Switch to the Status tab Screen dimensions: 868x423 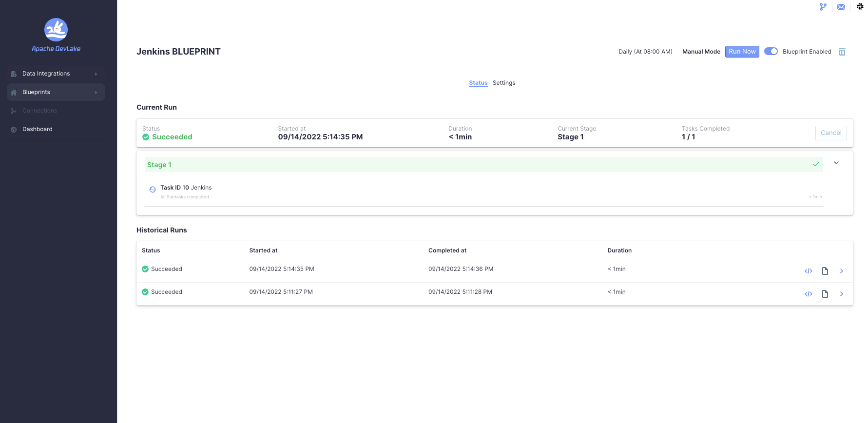[x=478, y=83]
